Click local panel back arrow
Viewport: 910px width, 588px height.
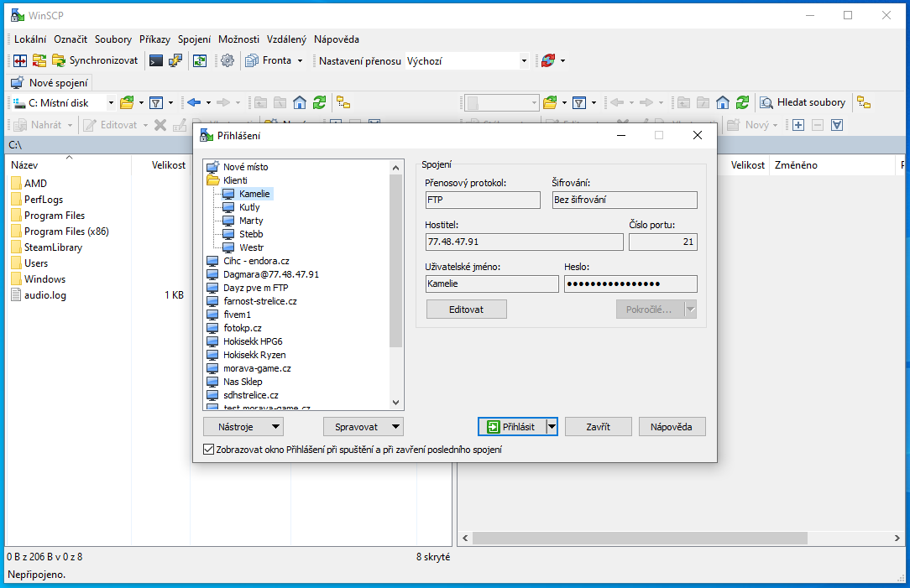[x=194, y=102]
